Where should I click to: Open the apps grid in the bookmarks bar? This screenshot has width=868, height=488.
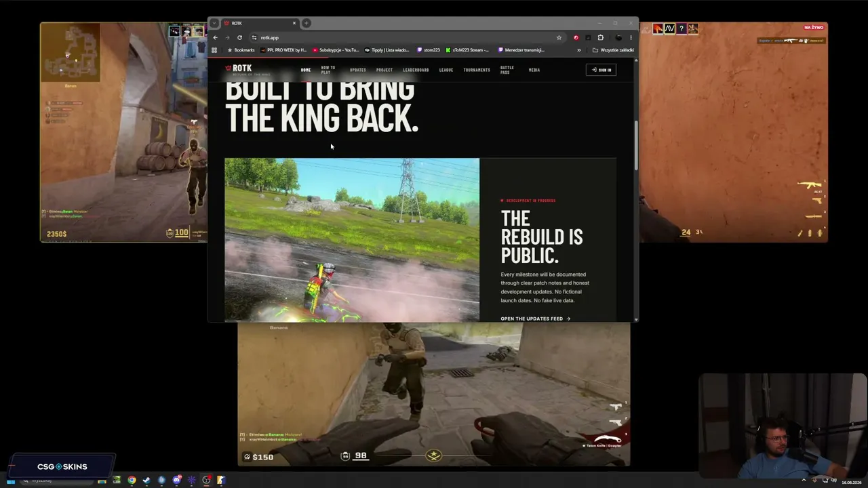[x=214, y=49]
